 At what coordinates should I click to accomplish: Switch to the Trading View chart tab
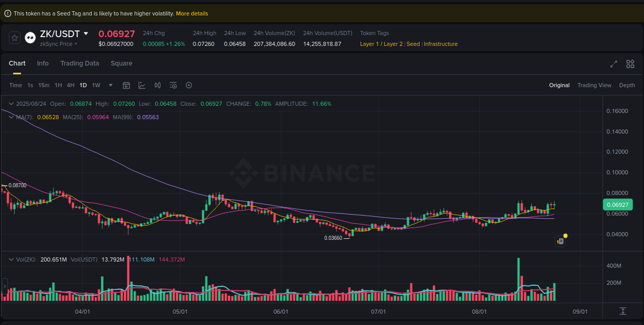[595, 85]
